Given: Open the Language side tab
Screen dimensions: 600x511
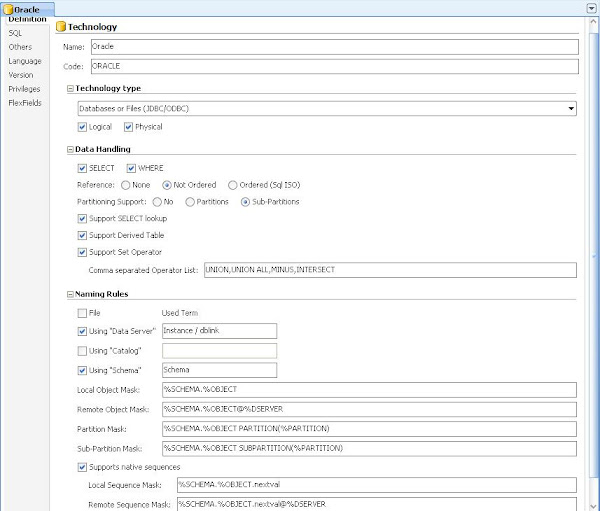Looking at the screenshot, I should click(25, 61).
